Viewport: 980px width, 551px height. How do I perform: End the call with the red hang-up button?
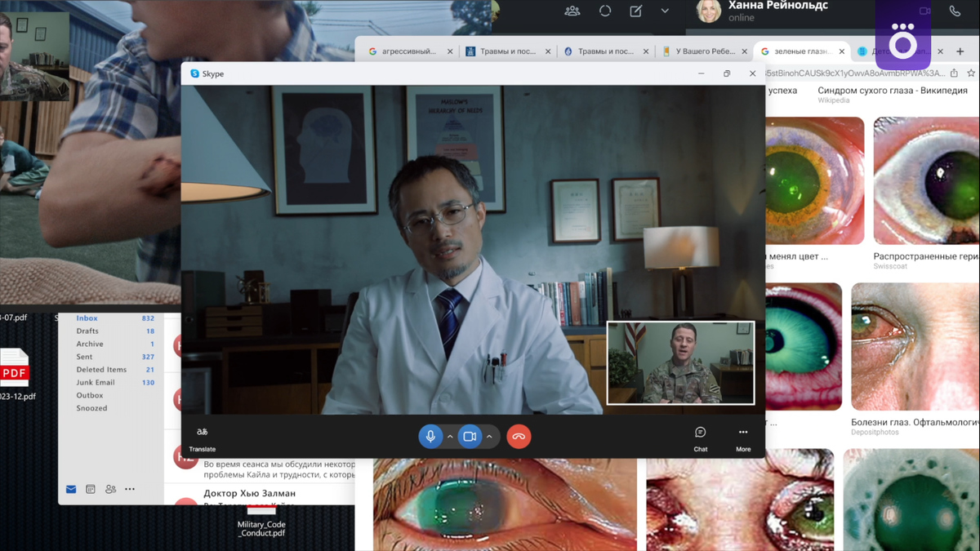point(519,437)
